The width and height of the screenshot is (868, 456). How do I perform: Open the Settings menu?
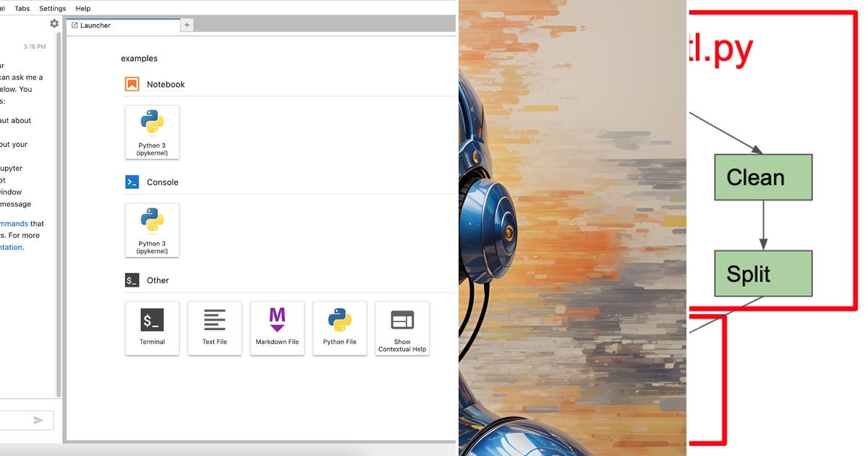(52, 8)
